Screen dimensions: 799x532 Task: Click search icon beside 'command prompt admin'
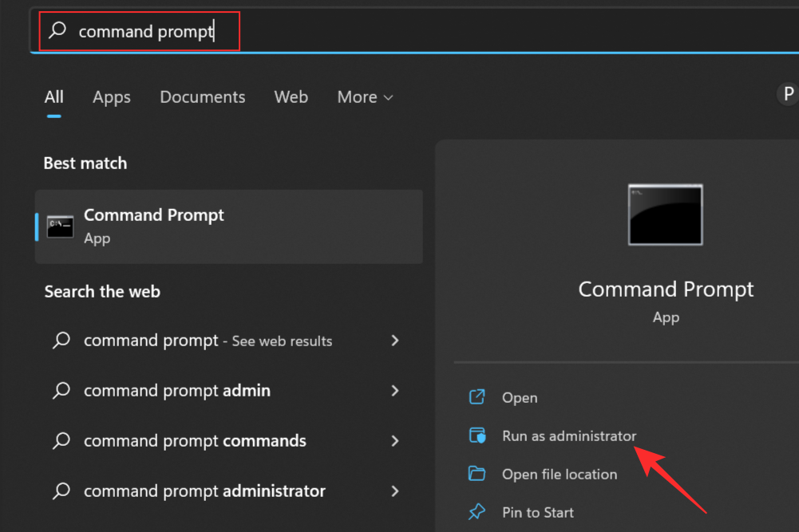coord(61,391)
